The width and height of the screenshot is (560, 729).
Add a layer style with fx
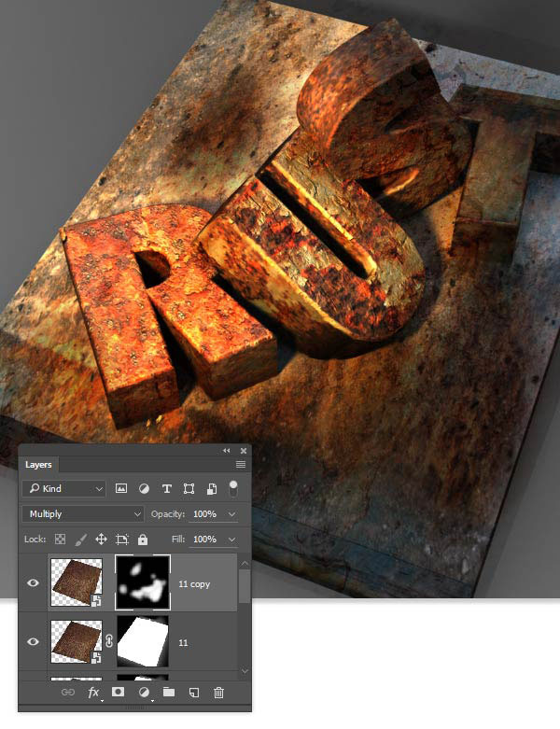click(93, 693)
